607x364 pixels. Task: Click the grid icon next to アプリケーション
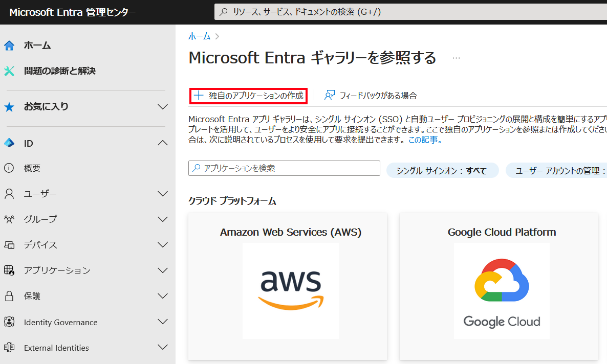pyautogui.click(x=9, y=270)
